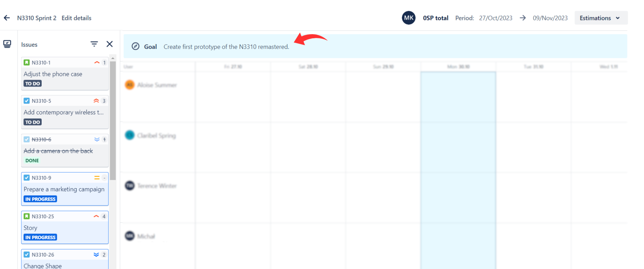Toggle the board view icon in left rail

point(7,44)
